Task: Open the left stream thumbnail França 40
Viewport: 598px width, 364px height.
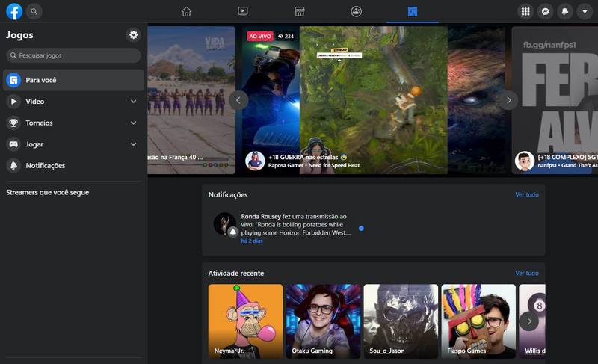Action: click(x=191, y=100)
